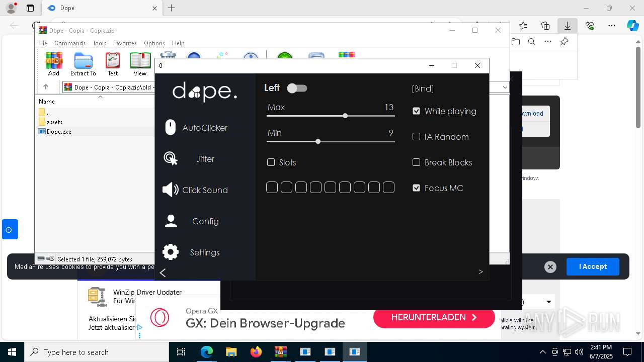This screenshot has height=362, width=644.
Task: Go to next page with right arrow
Action: 480,272
